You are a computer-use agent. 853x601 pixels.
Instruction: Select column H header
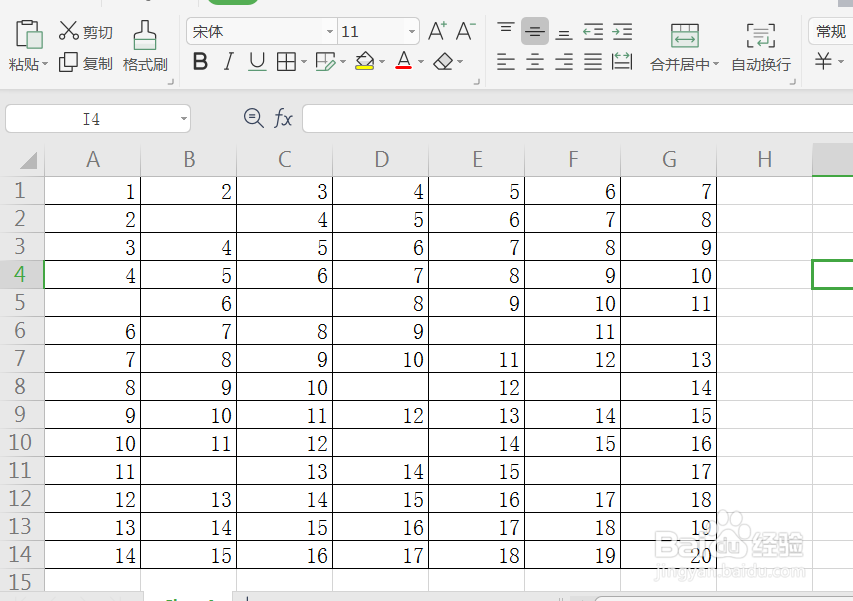click(764, 159)
